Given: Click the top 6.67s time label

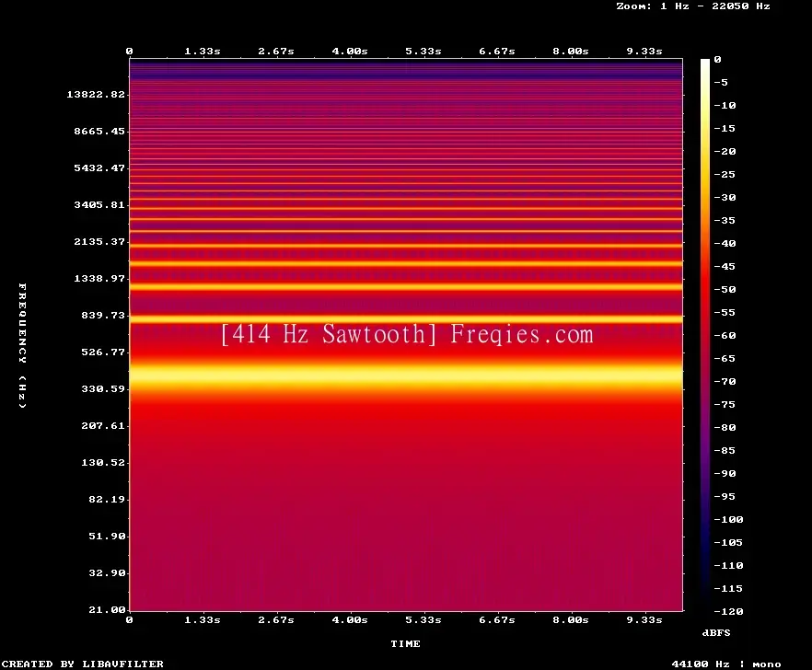Looking at the screenshot, I should [496, 51].
